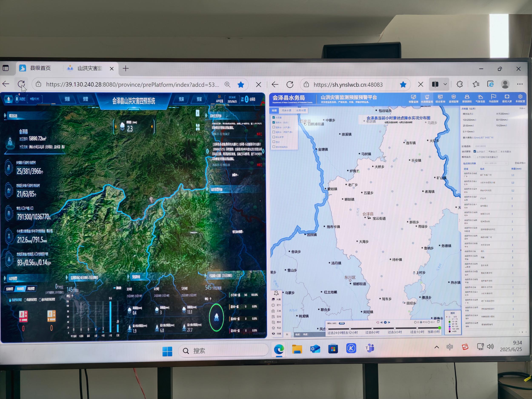This screenshot has width=532, height=399.
Task: Open browser extensions puzzle icon
Action: [x=460, y=84]
